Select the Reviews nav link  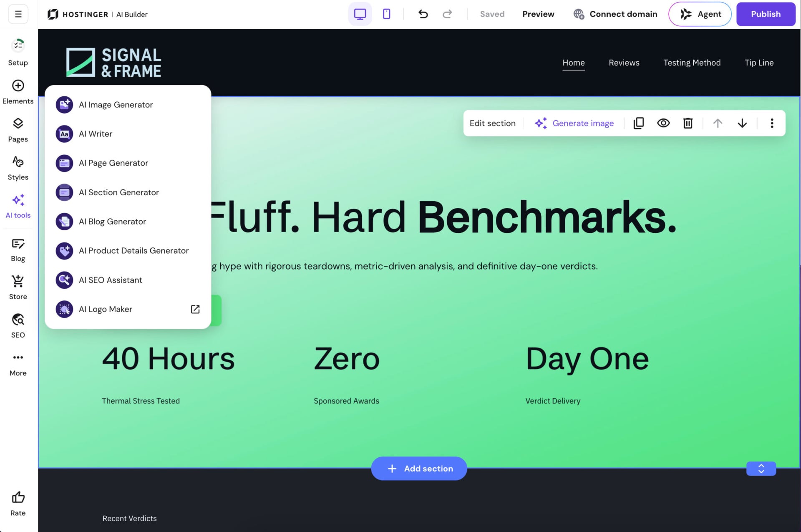pos(624,63)
